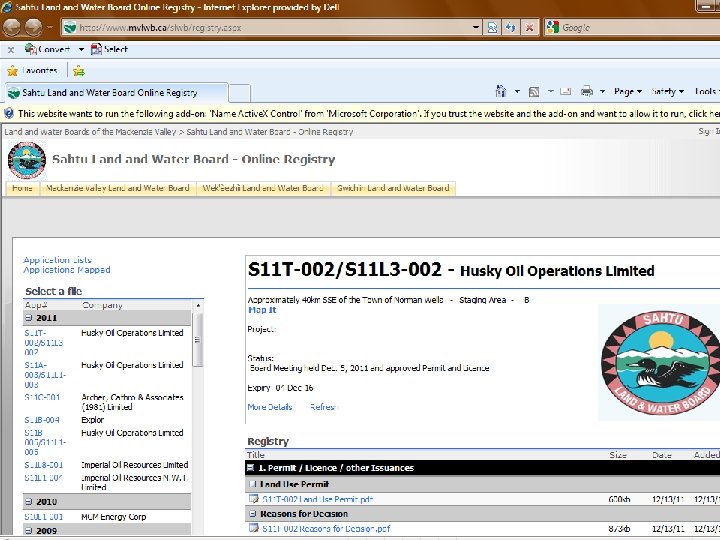Click the More Details link

click(x=270, y=407)
